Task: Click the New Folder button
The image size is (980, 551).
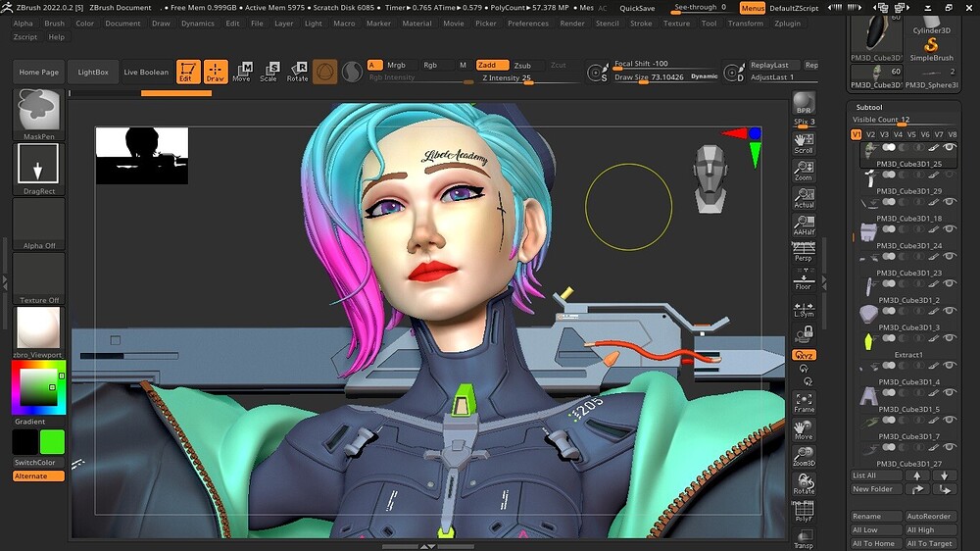Action: point(876,489)
